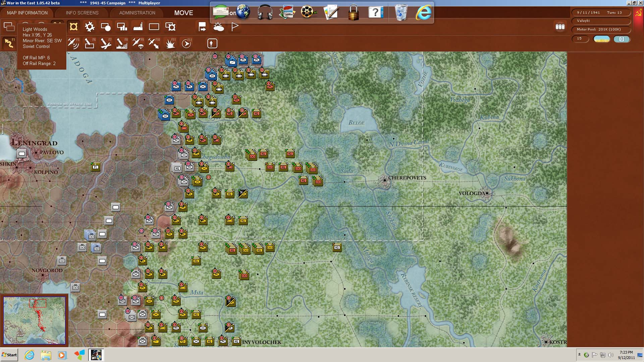Open the file explorer taskbar icon
This screenshot has height=362, width=644.
[46, 355]
